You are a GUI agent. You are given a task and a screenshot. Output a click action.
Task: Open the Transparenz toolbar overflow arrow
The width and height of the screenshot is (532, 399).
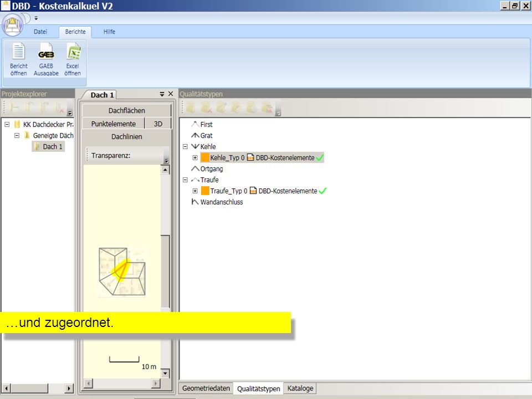click(x=166, y=161)
